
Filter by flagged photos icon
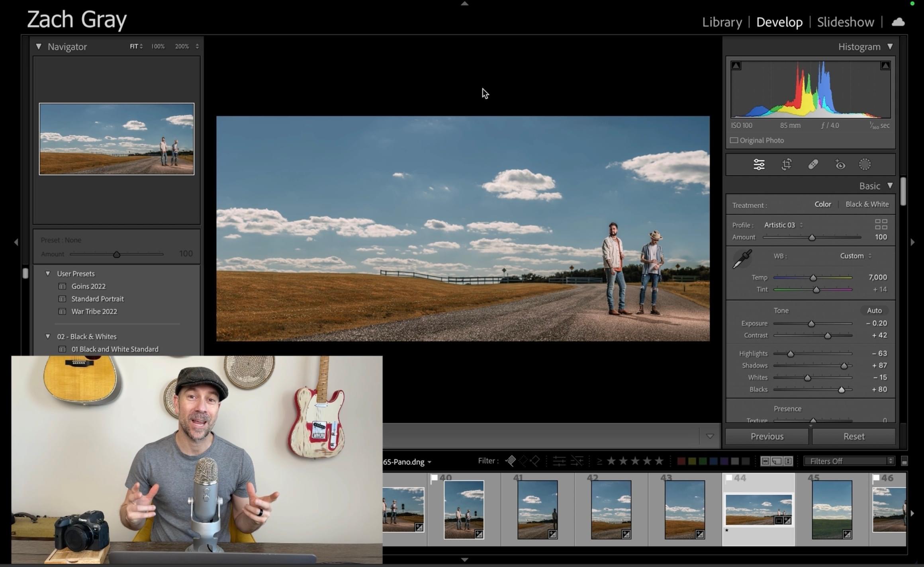click(x=511, y=461)
